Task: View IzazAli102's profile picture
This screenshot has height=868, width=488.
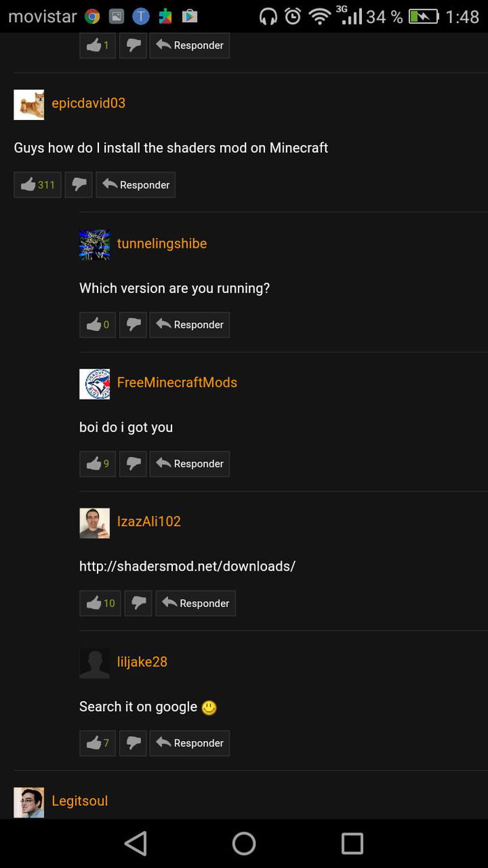Action: (x=95, y=523)
